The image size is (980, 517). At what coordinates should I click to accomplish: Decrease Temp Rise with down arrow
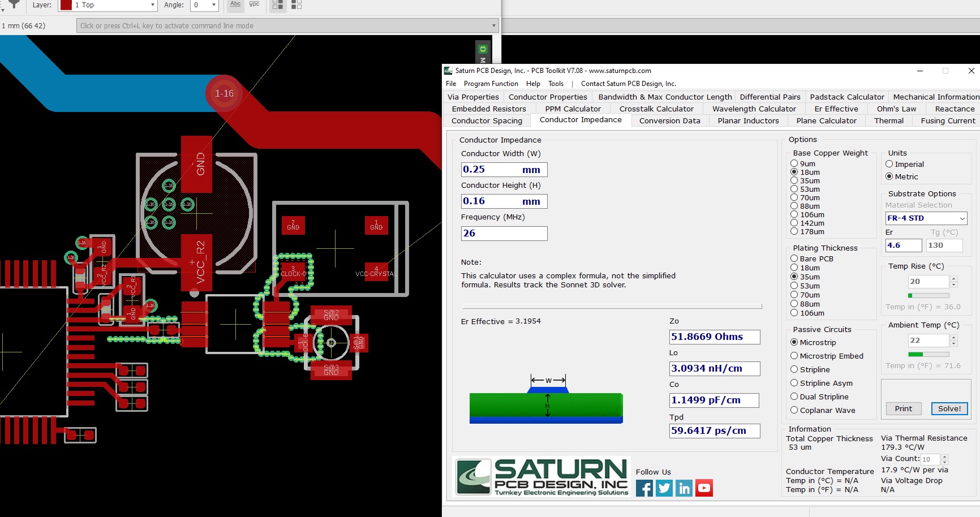(x=954, y=285)
